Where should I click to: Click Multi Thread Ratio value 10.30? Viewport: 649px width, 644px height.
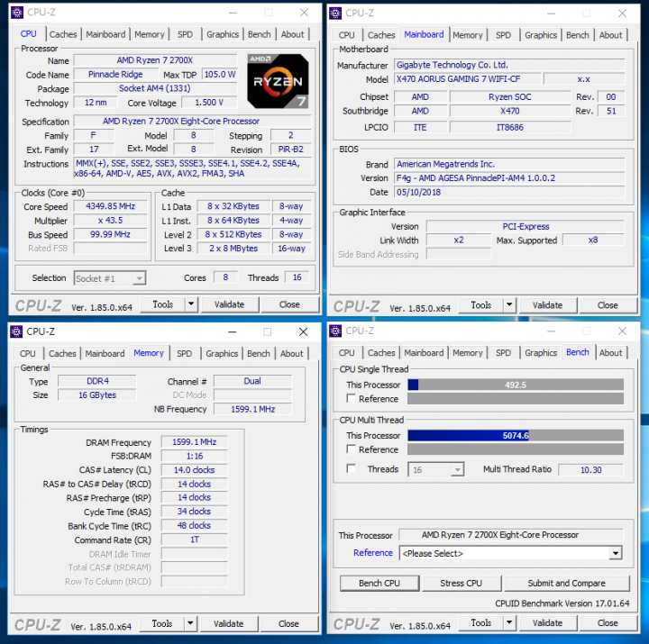click(x=590, y=470)
